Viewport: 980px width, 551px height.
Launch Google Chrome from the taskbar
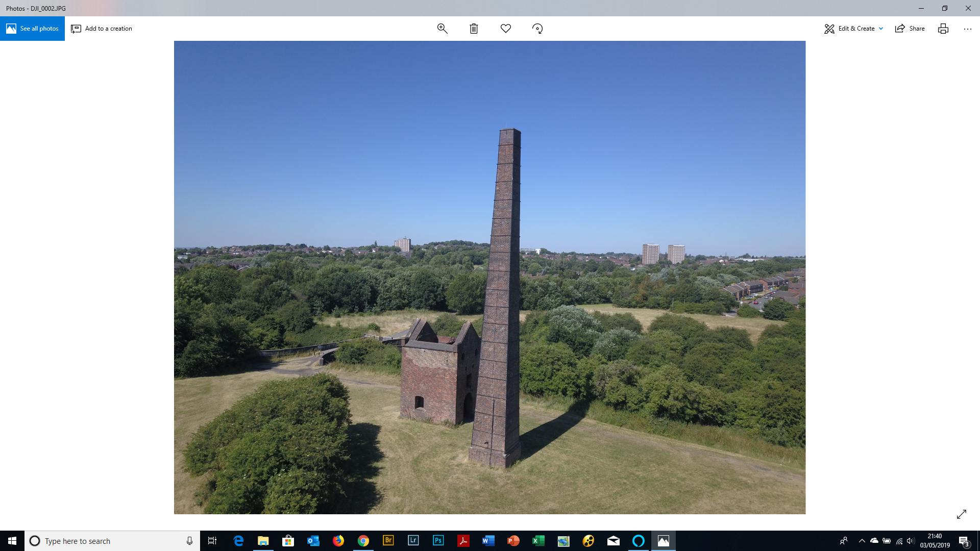tap(363, 541)
